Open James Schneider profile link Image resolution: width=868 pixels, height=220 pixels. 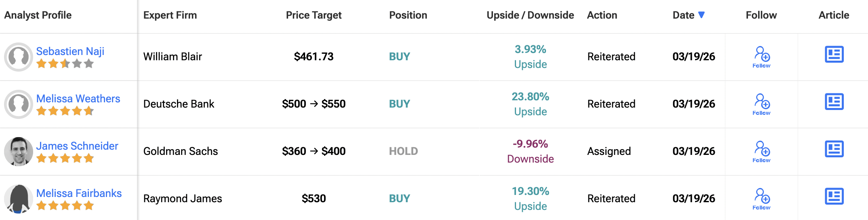(77, 146)
